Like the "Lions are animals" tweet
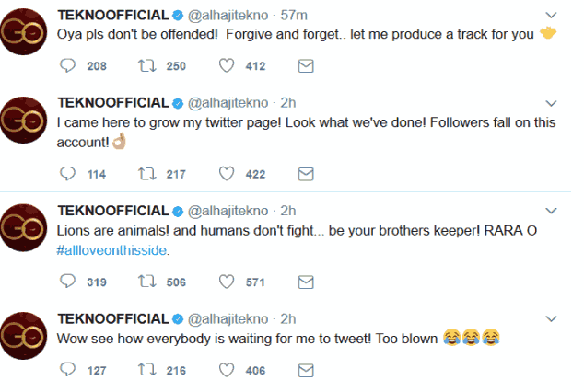584x392 pixels. 227,282
